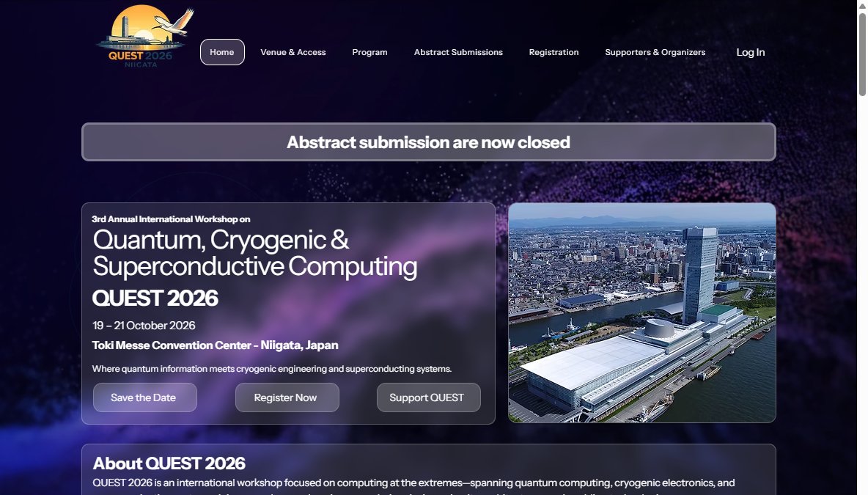Click the Save the Date button
Viewport: 868px width, 495px height.
click(x=145, y=397)
